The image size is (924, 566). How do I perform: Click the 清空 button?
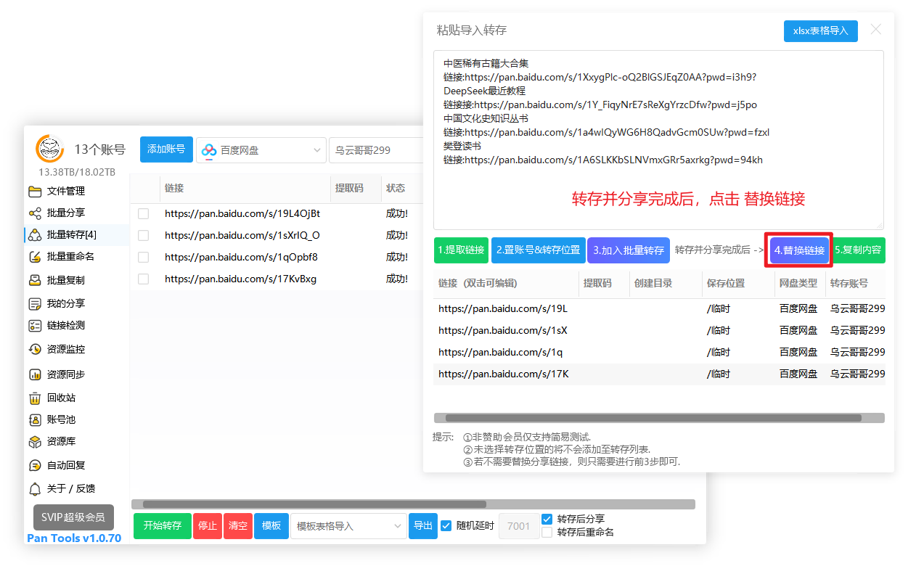tap(238, 526)
